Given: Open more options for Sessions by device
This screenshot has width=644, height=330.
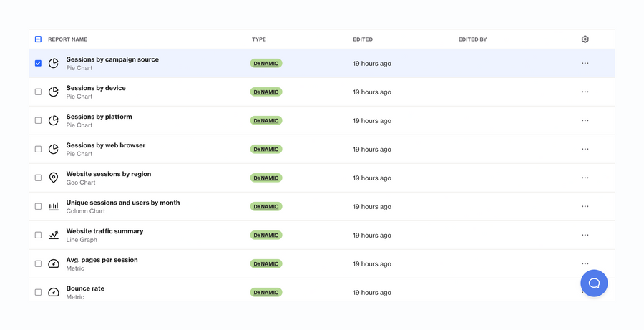Looking at the screenshot, I should point(585,92).
